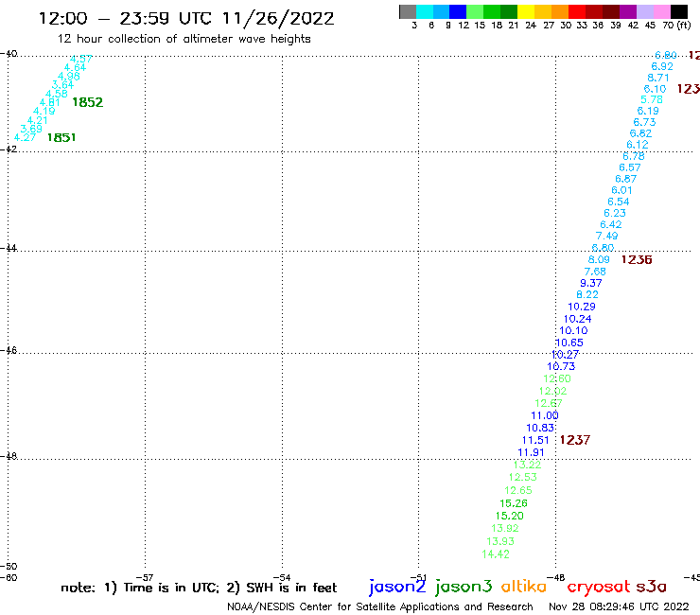
Task: Click wave height value 10.10
Action: point(573,330)
